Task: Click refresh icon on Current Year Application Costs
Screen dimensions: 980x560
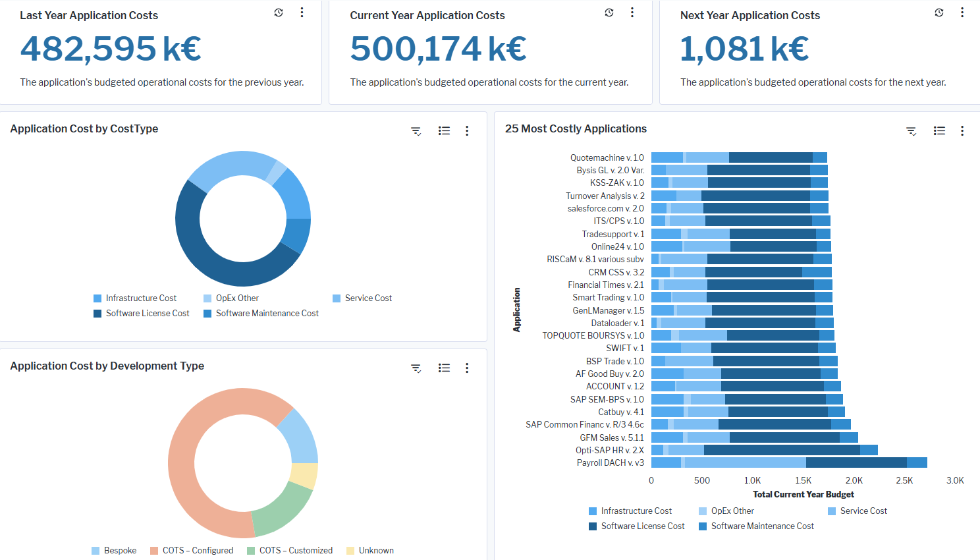Action: click(609, 13)
